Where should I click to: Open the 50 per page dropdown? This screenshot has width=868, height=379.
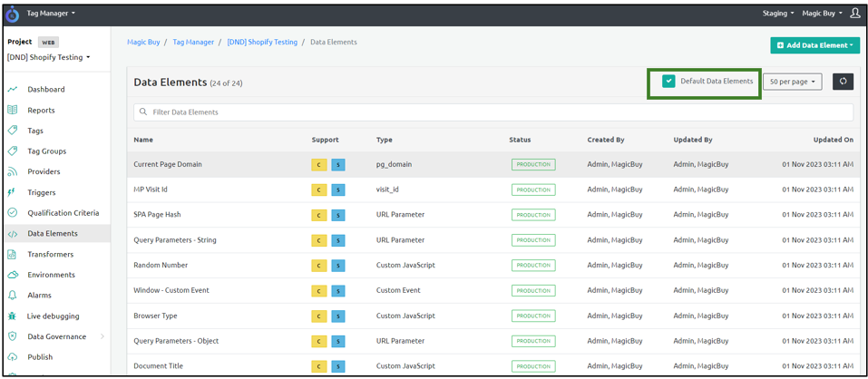point(792,82)
